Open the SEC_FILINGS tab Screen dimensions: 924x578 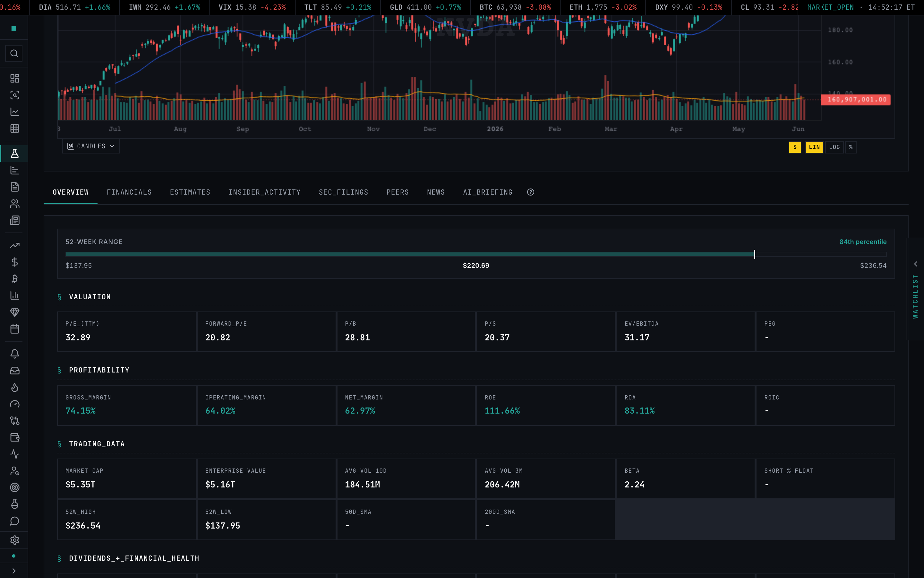click(344, 192)
